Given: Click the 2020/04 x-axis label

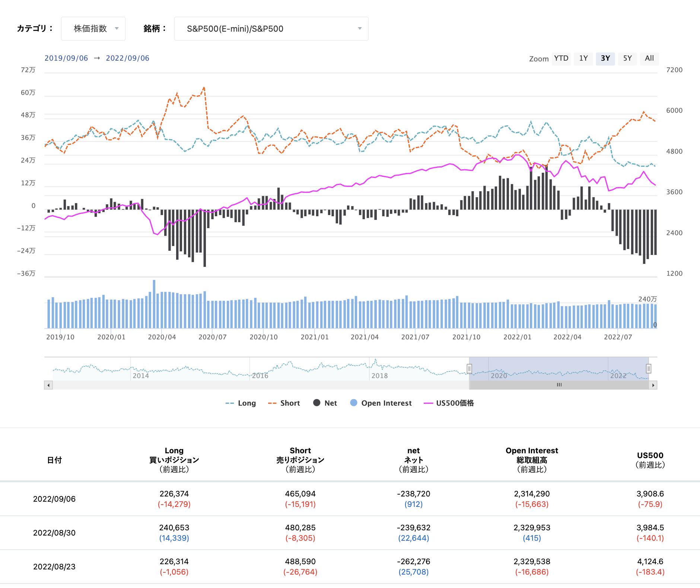Looking at the screenshot, I should [162, 337].
